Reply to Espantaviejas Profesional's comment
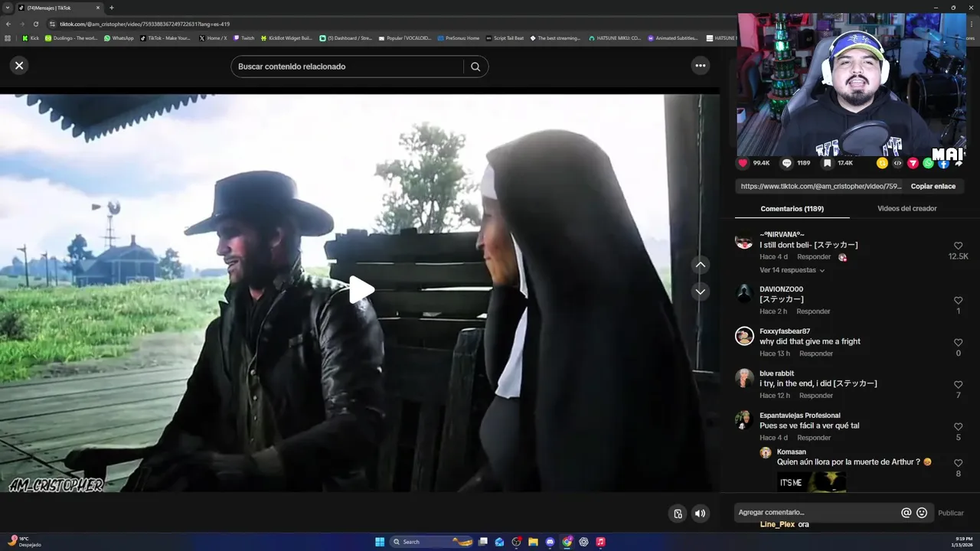The image size is (980, 551). point(814,438)
